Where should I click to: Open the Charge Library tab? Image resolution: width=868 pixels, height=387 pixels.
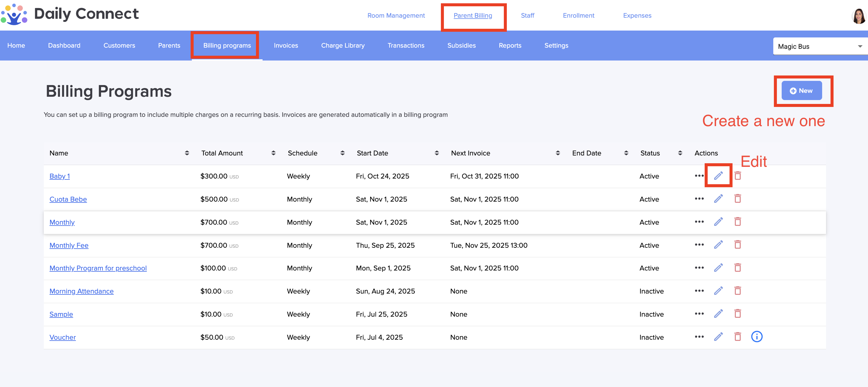[x=343, y=46]
